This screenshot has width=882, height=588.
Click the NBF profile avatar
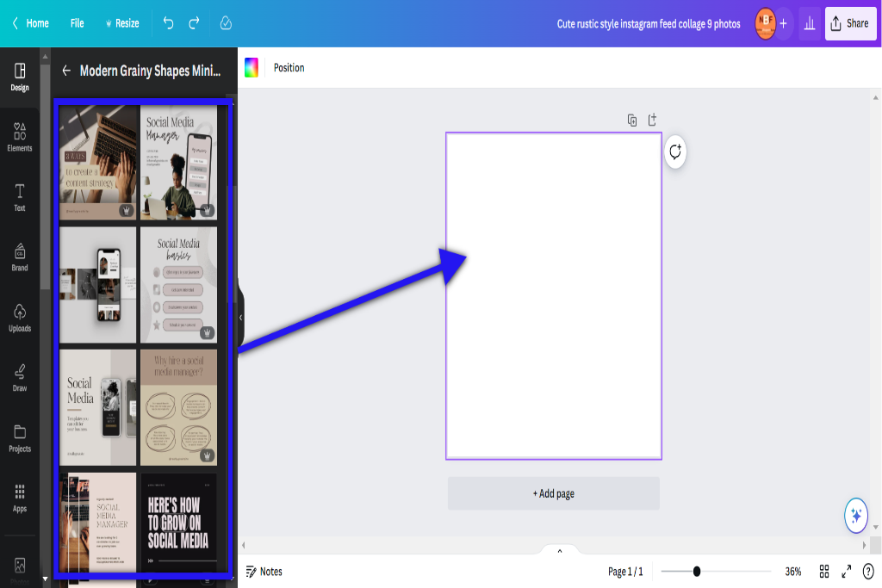click(x=765, y=23)
